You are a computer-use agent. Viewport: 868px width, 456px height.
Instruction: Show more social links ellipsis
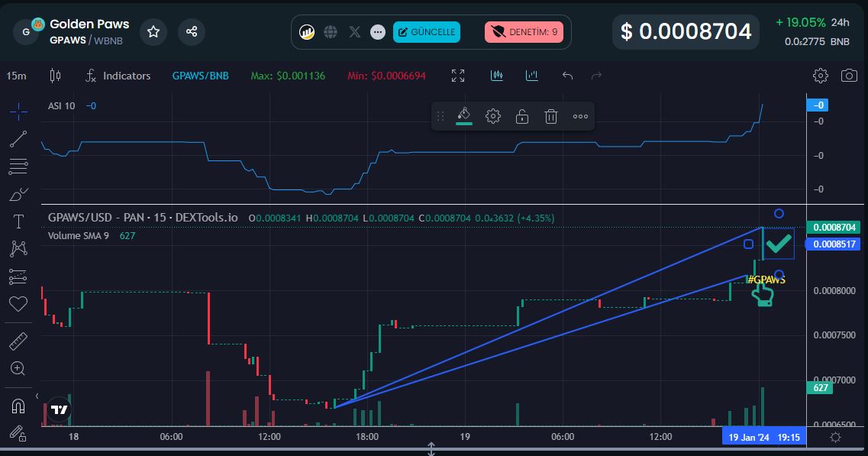click(x=378, y=32)
